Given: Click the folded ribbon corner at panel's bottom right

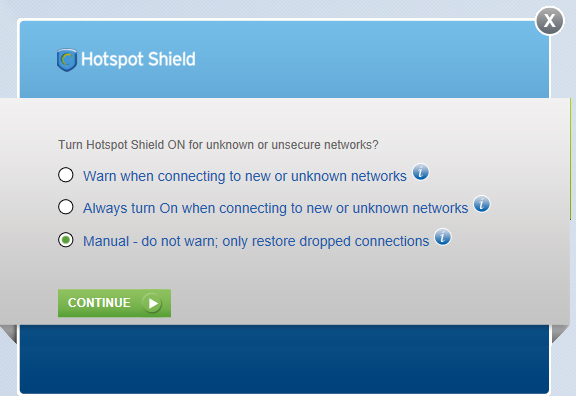Looking at the screenshot, I should click(560, 334).
